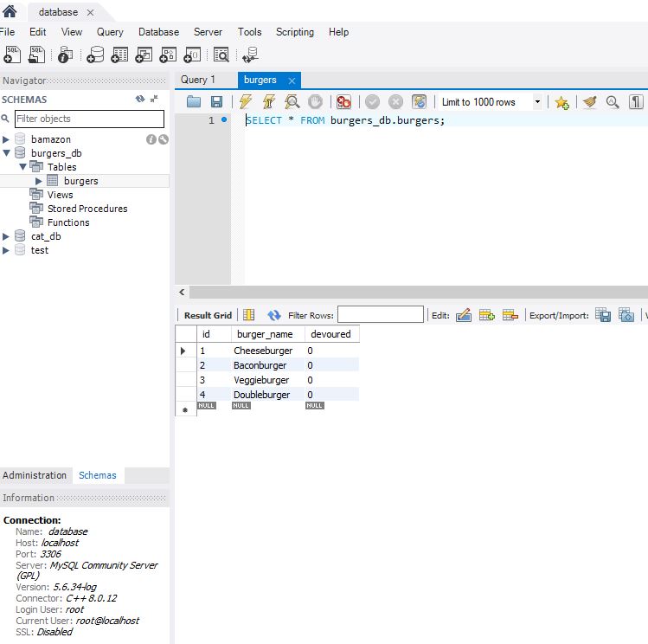Open inspector for selected object icon
This screenshot has height=644, width=648.
coord(65,55)
